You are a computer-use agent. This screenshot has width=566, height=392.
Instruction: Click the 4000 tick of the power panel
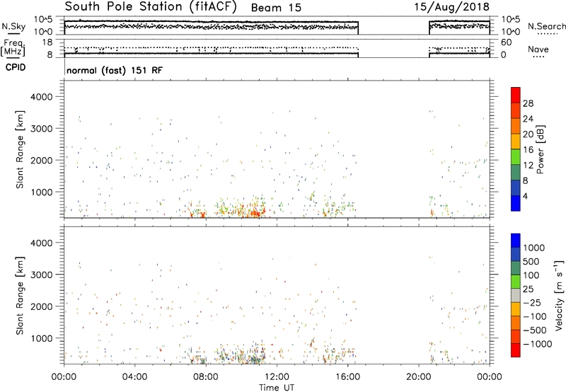[41, 97]
